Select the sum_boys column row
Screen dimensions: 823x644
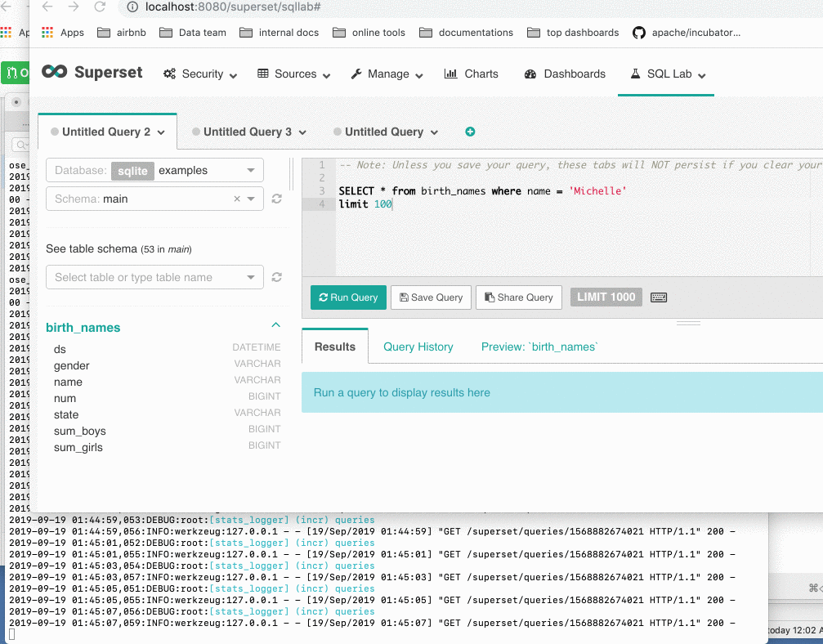(167, 431)
